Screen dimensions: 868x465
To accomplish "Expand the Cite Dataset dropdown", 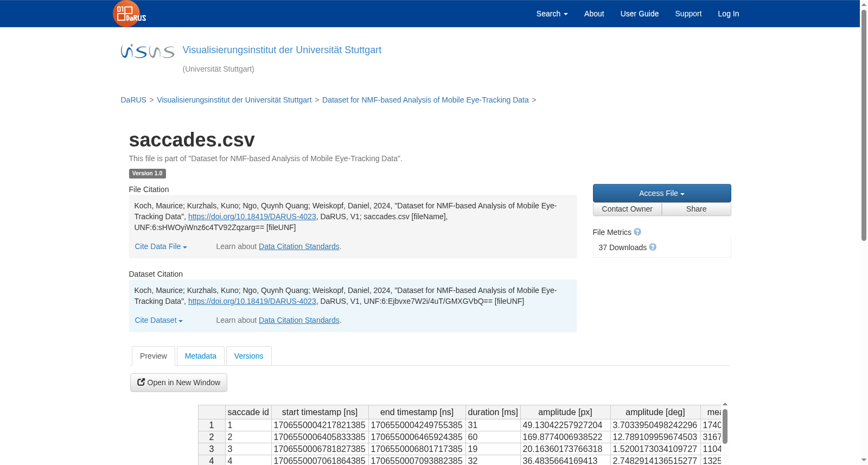I will click(158, 320).
